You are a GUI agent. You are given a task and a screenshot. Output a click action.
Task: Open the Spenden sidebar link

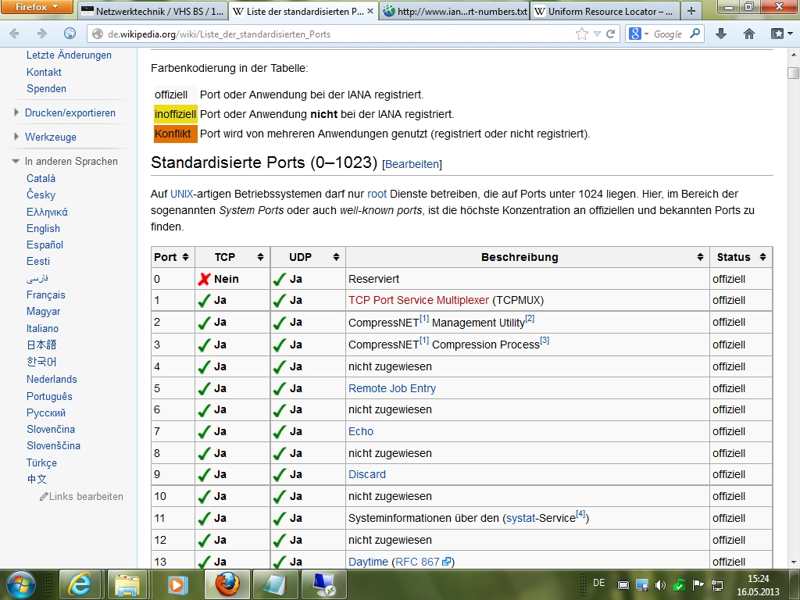(x=46, y=89)
